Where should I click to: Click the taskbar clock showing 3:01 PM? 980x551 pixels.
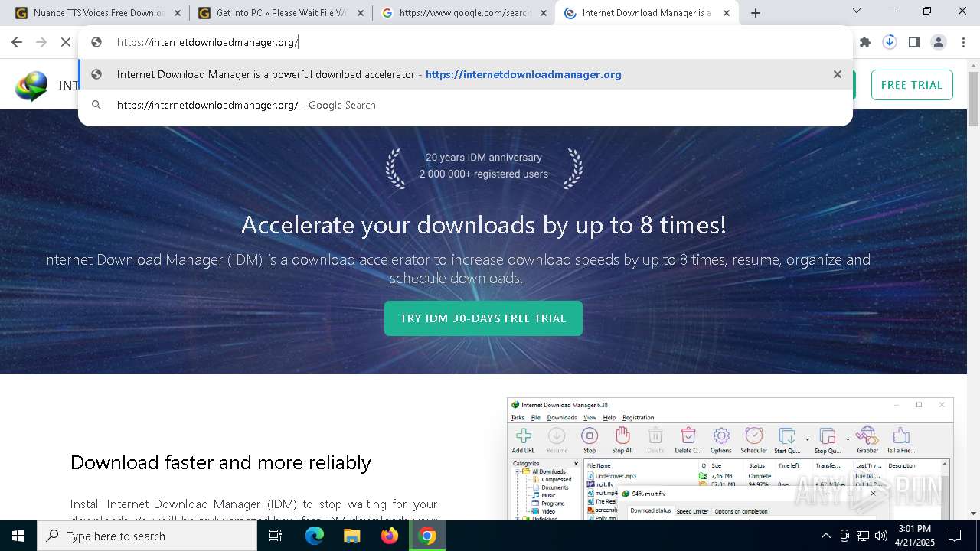point(915,536)
